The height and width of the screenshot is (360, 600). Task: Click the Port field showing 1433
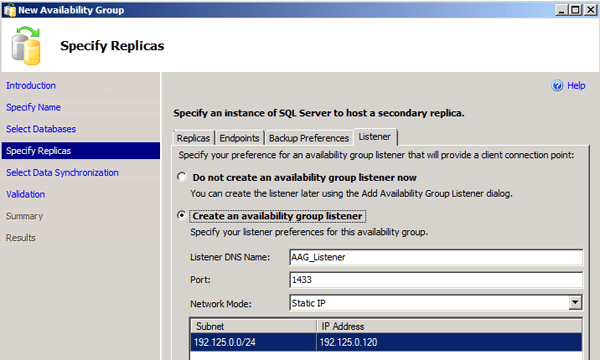(x=436, y=280)
